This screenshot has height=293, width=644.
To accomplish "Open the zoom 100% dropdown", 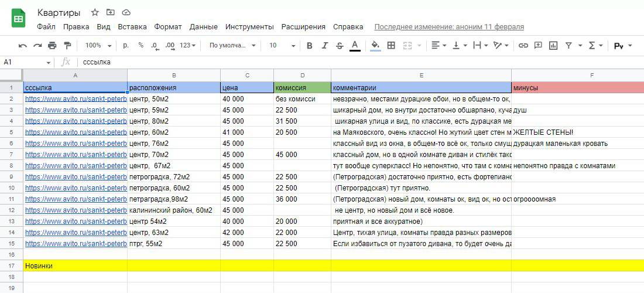I will [98, 45].
